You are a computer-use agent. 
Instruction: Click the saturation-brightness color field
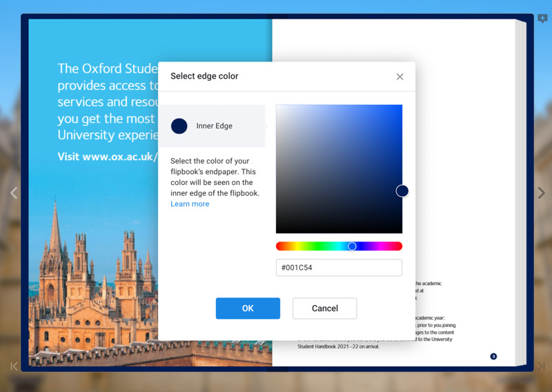click(x=339, y=168)
